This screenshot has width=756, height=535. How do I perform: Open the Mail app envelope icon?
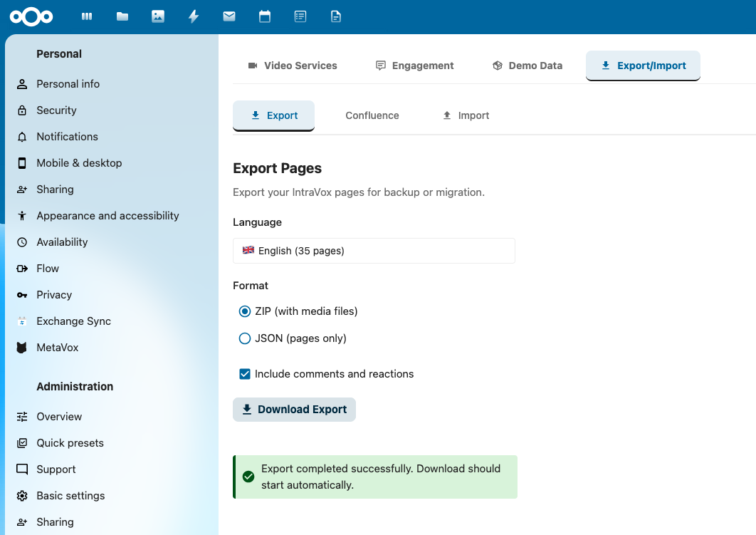229,16
